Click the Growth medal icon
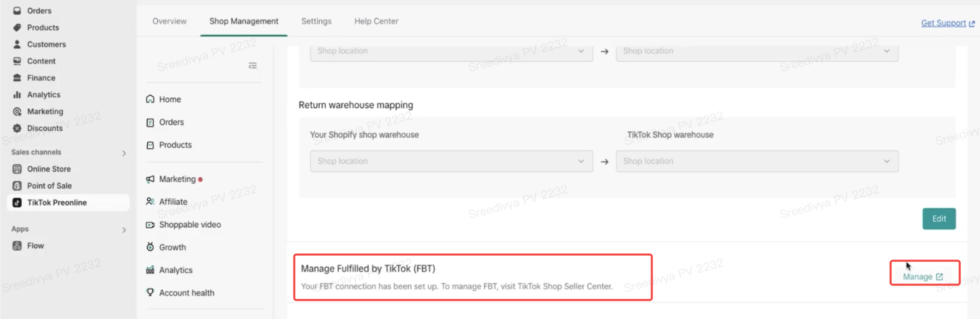The image size is (980, 319). click(x=150, y=247)
